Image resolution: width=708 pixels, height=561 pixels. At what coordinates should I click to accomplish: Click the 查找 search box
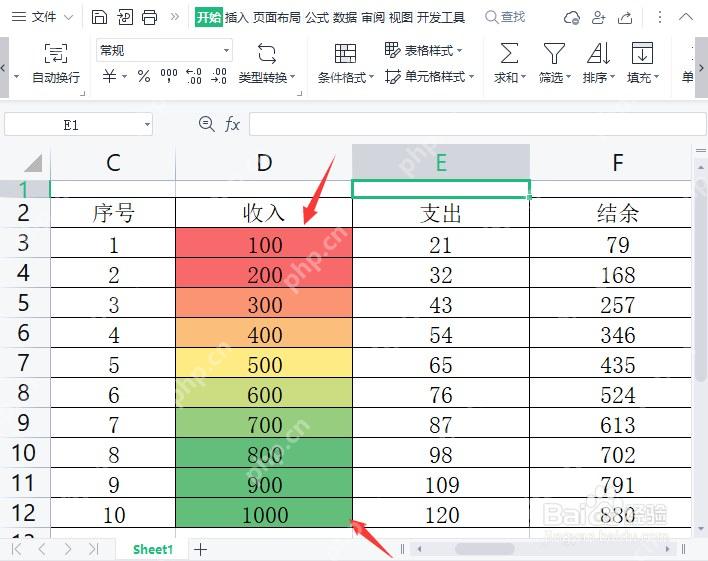pos(505,17)
